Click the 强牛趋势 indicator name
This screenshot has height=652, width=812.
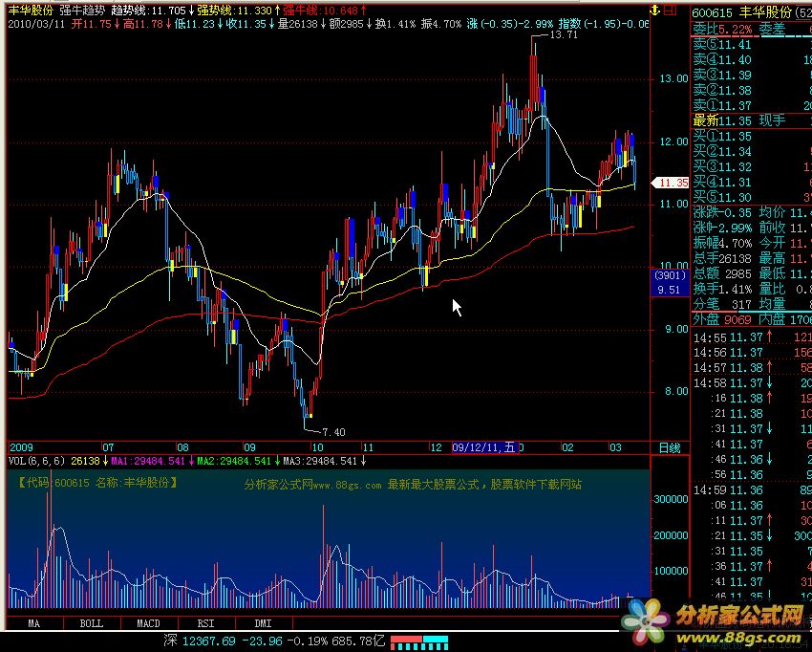(81, 10)
